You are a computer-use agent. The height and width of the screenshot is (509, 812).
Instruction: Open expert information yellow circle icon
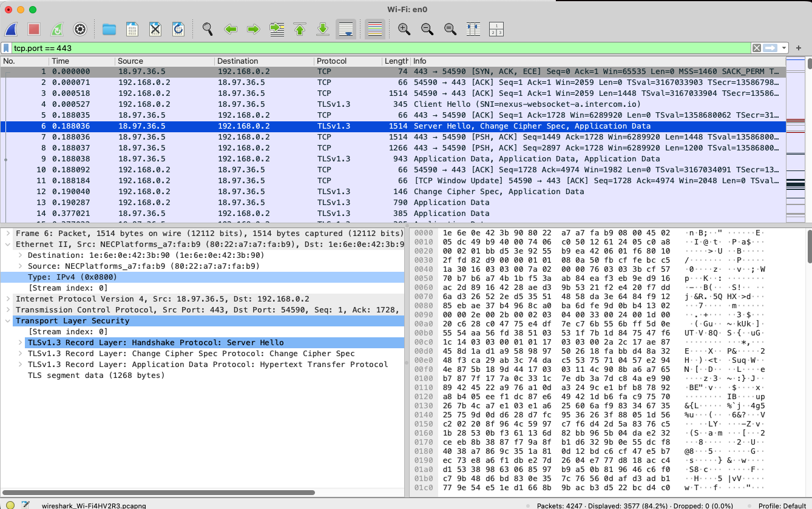tap(10, 505)
